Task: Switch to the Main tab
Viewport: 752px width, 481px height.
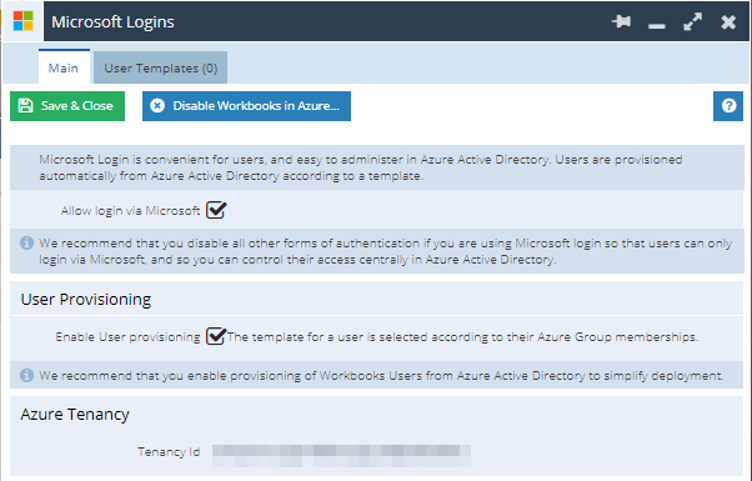Action: point(64,68)
